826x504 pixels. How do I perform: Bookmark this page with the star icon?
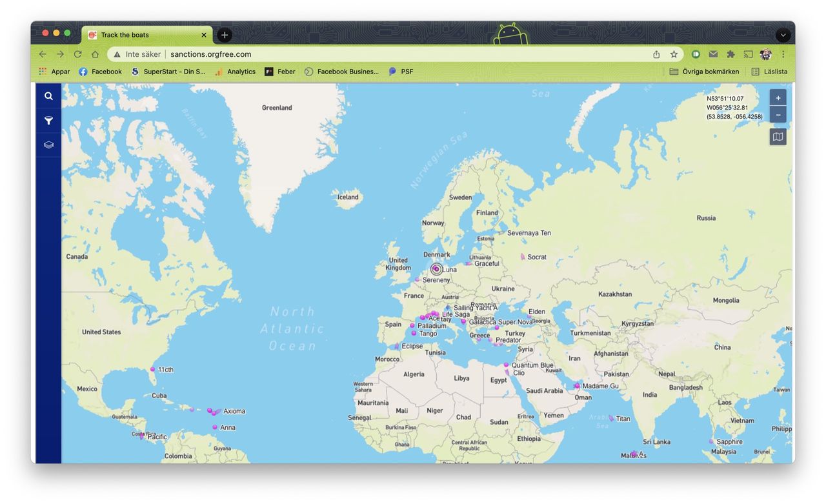coord(674,54)
